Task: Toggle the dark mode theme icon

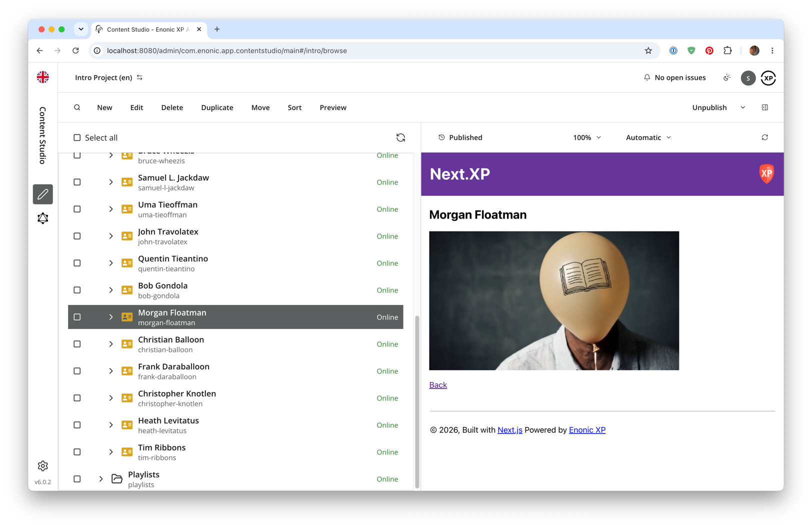Action: coord(727,77)
